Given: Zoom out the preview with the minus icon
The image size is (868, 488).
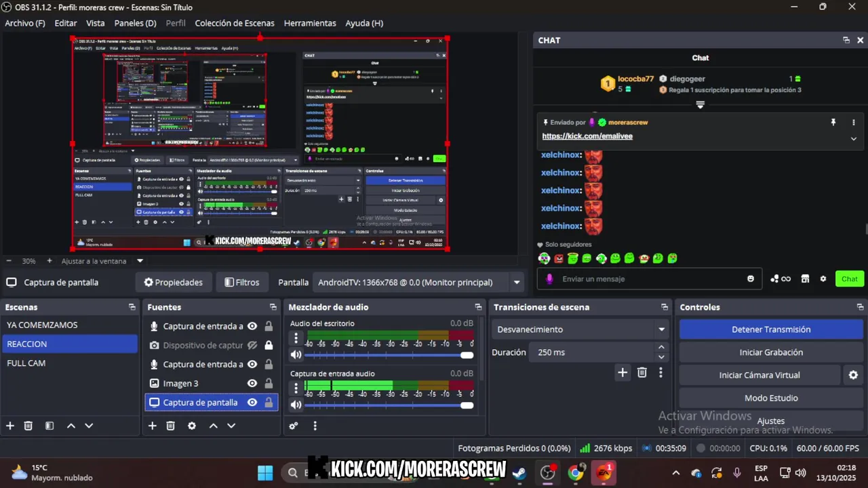Looking at the screenshot, I should pyautogui.click(x=9, y=261).
